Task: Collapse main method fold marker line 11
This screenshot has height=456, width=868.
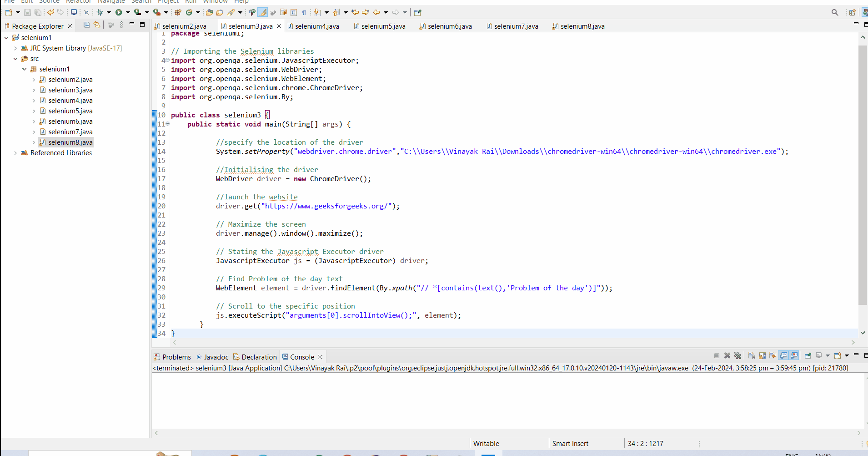Action: (168, 124)
